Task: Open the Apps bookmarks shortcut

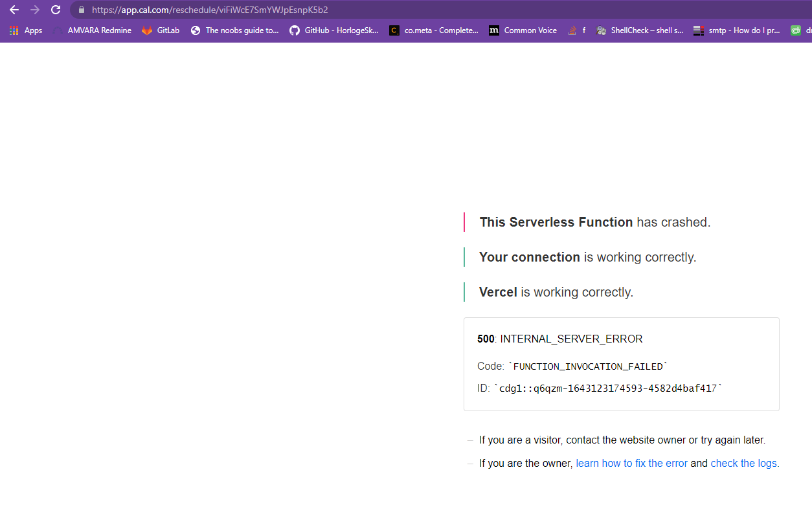Action: [x=26, y=30]
